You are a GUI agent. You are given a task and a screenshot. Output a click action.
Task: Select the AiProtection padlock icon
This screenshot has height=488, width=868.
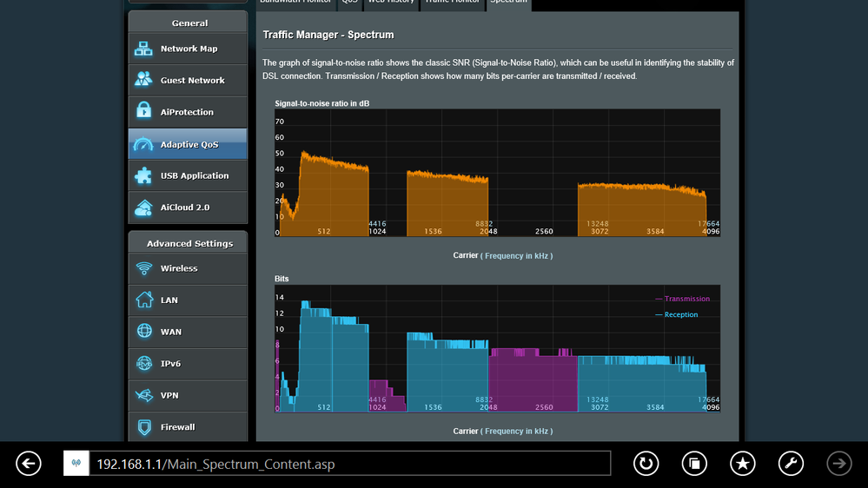click(143, 110)
